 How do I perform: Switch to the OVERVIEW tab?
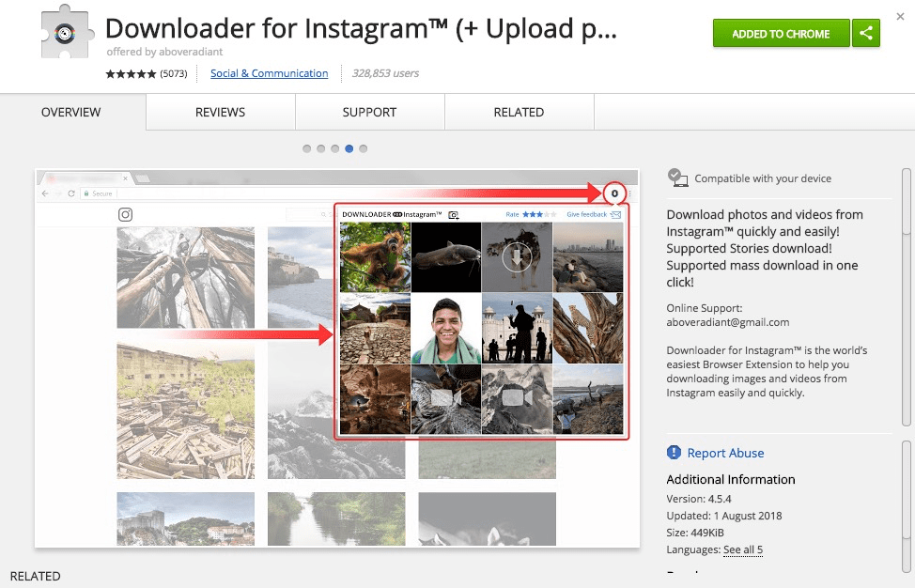pos(71,112)
